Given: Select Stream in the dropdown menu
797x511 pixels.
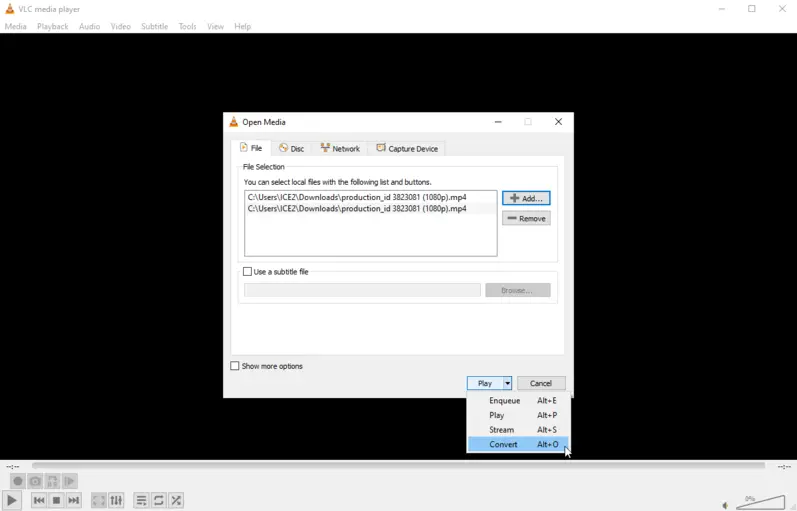Looking at the screenshot, I should click(x=518, y=430).
